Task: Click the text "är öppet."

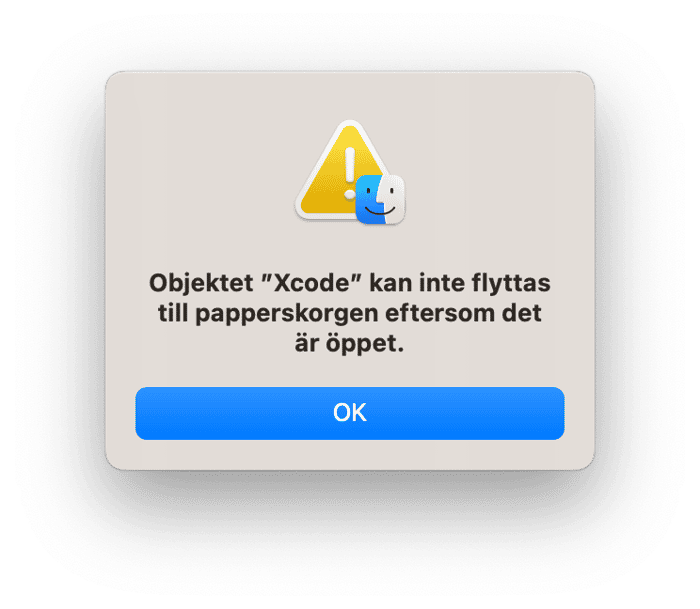Action: tap(349, 343)
